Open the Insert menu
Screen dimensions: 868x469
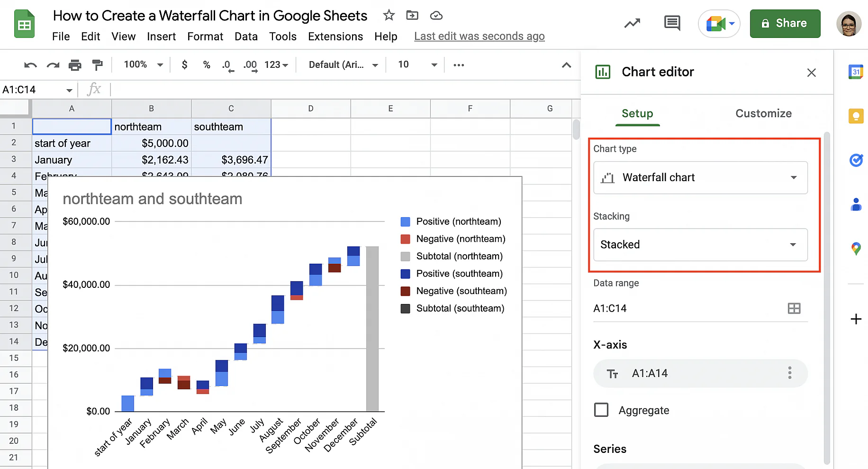pos(161,37)
